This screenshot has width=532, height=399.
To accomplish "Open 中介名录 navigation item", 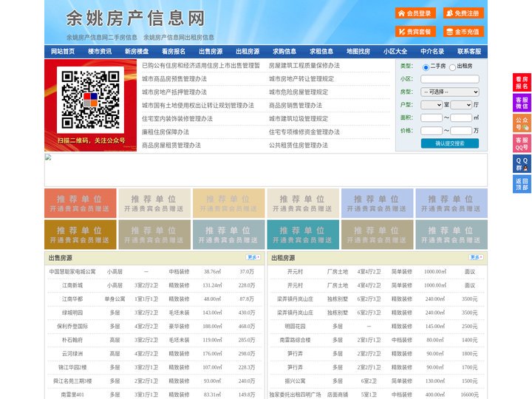I will click(x=432, y=52).
